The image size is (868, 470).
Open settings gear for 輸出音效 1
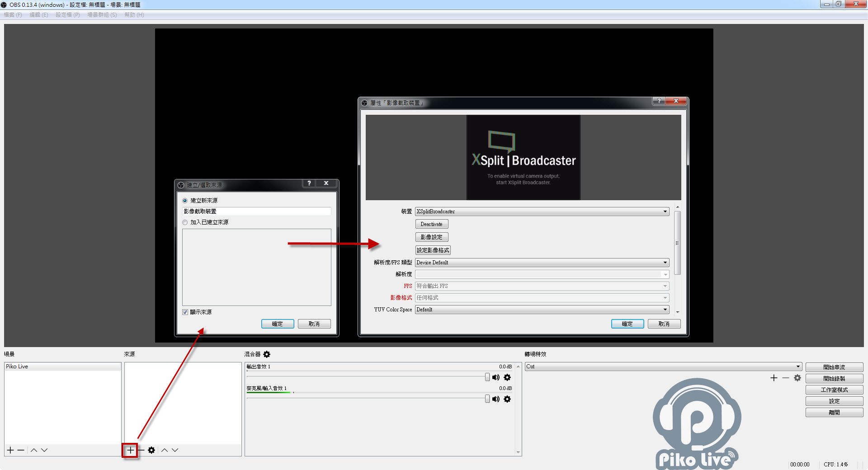507,377
